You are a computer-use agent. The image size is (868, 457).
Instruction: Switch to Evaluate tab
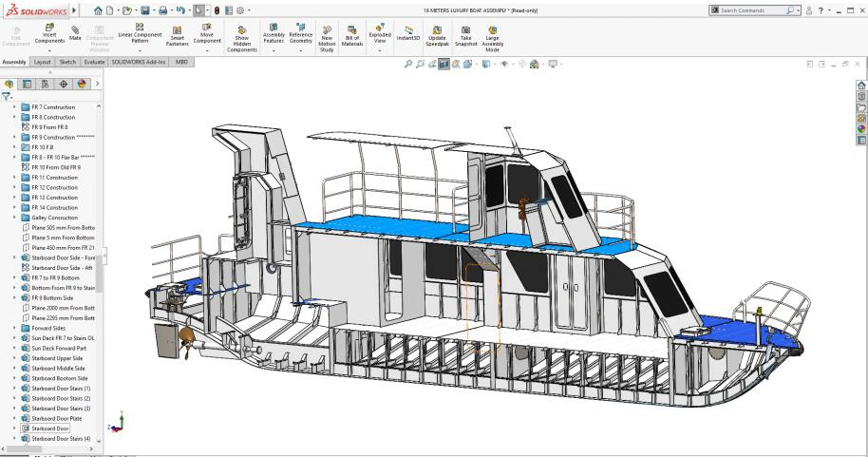coord(94,62)
